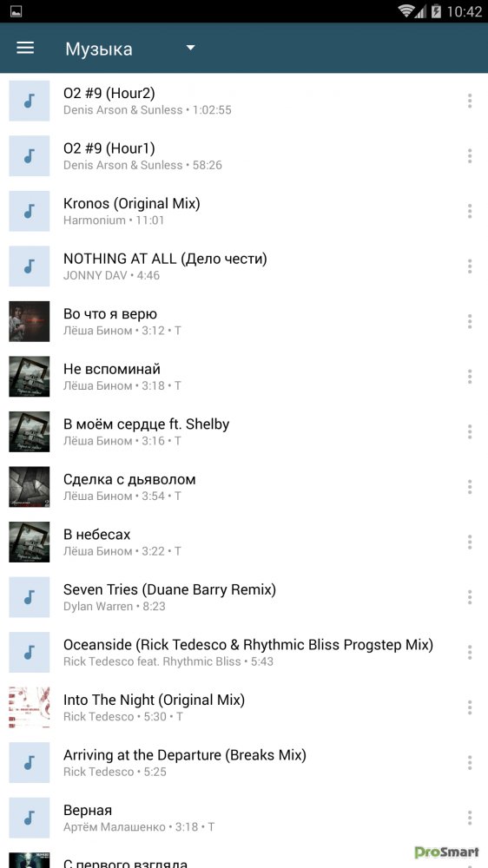Open overflow menu for Сделка с дьяволом

[x=469, y=487]
